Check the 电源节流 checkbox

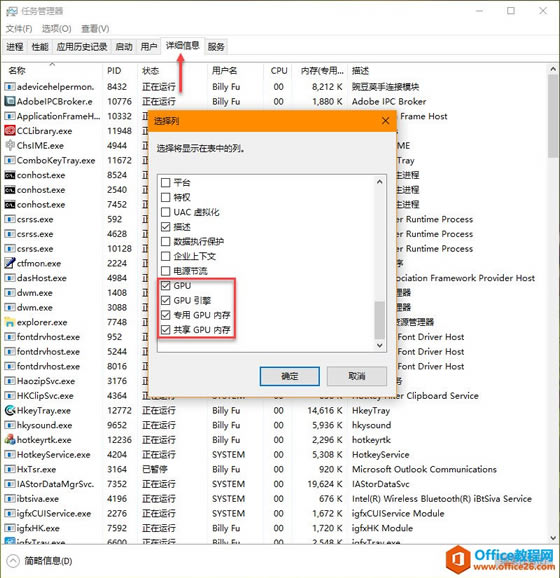pos(166,271)
